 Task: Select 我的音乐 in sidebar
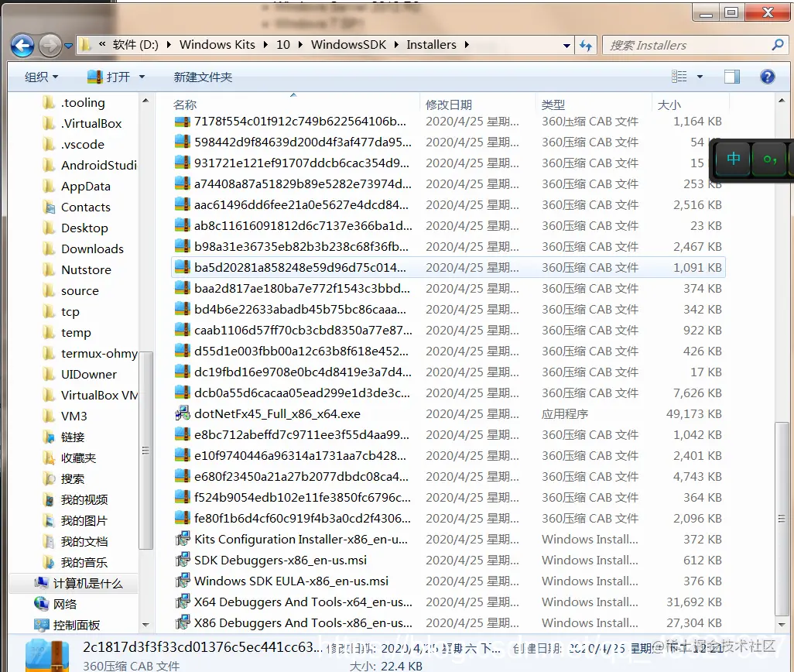[75, 562]
